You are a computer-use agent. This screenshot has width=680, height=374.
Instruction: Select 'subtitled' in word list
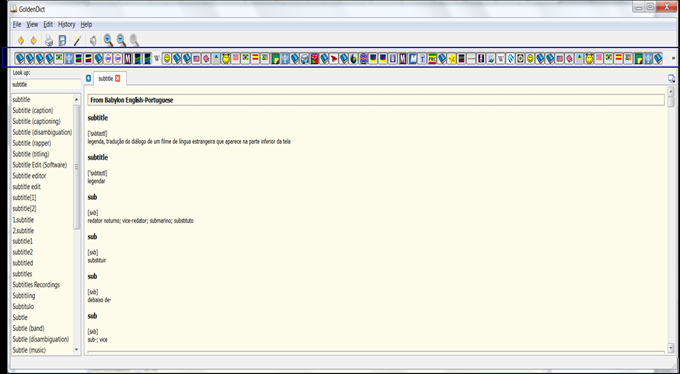pyautogui.click(x=23, y=263)
